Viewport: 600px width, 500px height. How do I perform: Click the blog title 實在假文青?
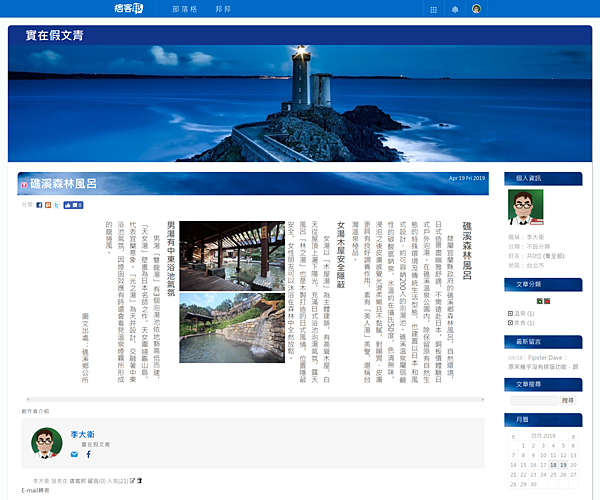54,35
